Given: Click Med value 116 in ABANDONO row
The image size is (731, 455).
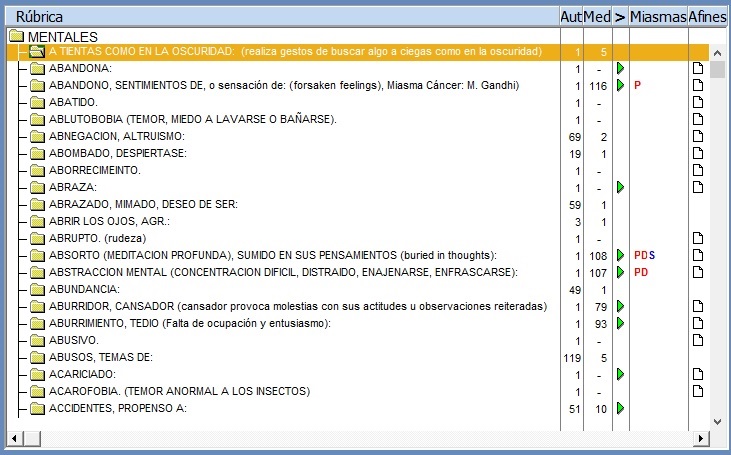Looking at the screenshot, I should (598, 86).
